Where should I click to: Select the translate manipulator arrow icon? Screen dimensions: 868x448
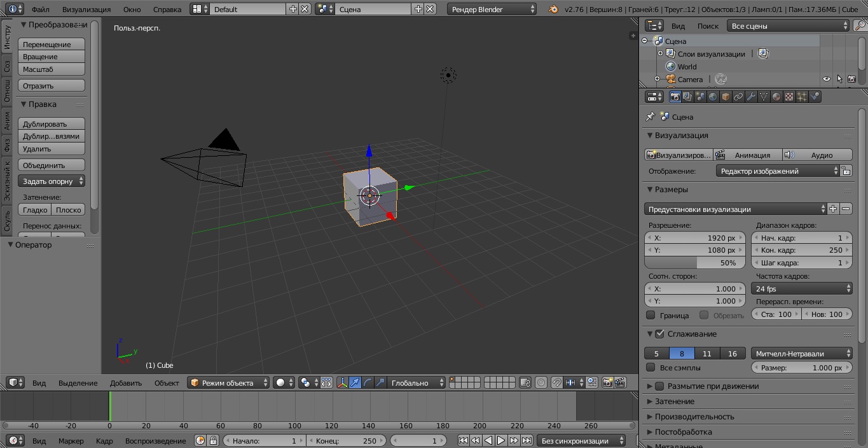pos(355,382)
